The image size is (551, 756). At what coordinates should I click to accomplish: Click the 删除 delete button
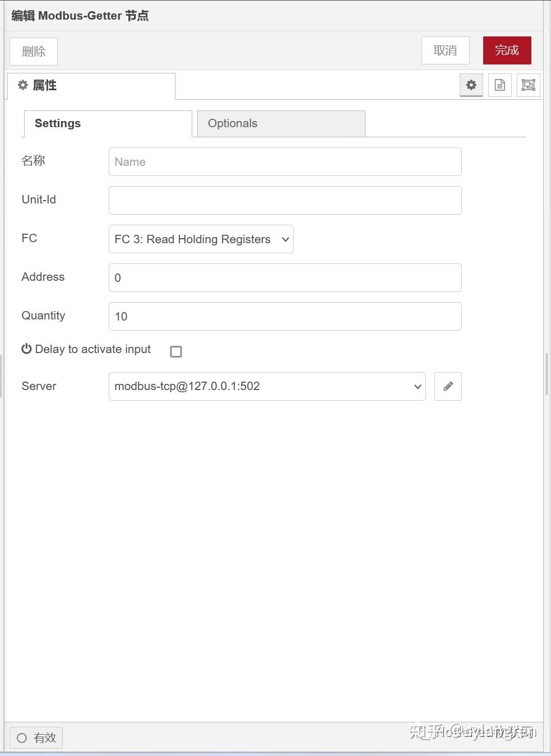(x=33, y=51)
